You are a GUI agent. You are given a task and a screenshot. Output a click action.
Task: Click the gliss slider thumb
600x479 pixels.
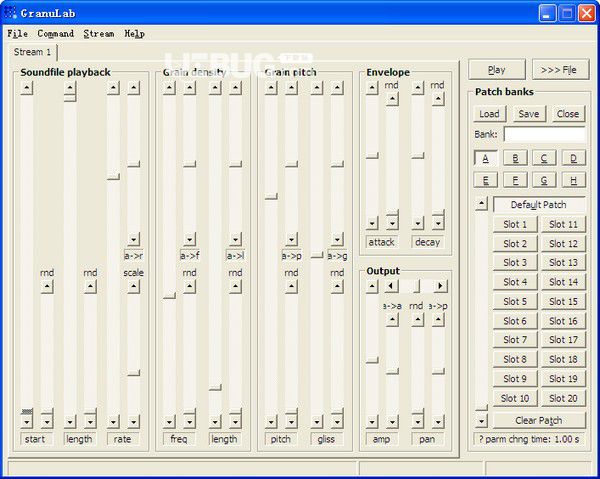coord(317,255)
